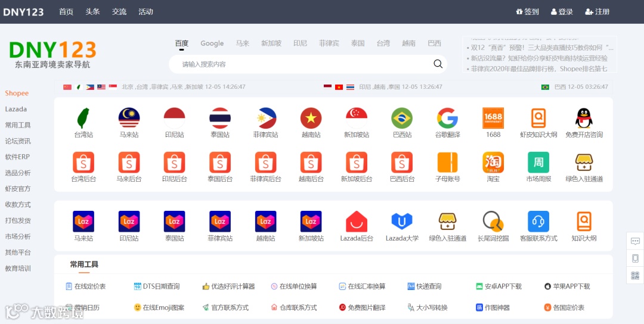This screenshot has width=644, height=324.
Task: Click the Lazada 知识大纲 icon
Action: [x=584, y=222]
